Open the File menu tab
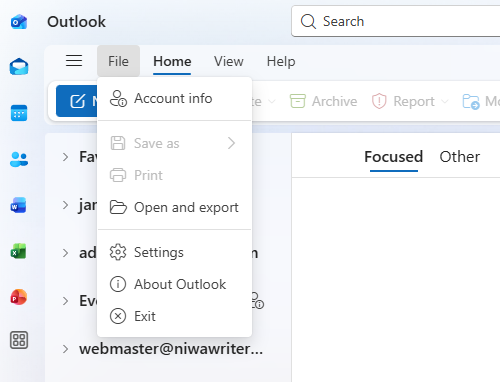 [x=118, y=61]
